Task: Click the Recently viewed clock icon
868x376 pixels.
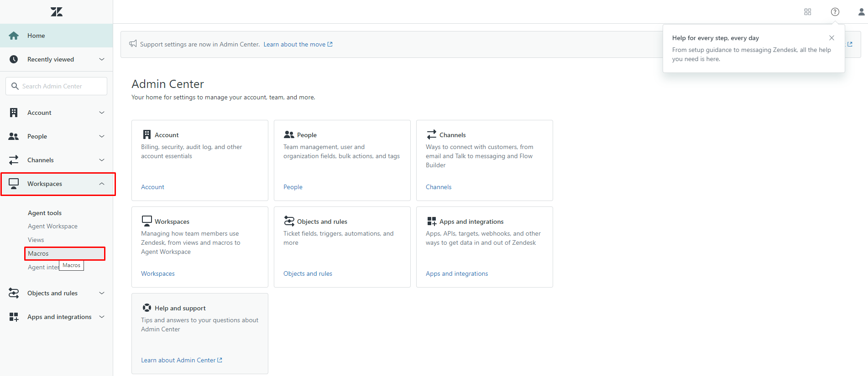Action: [x=14, y=59]
